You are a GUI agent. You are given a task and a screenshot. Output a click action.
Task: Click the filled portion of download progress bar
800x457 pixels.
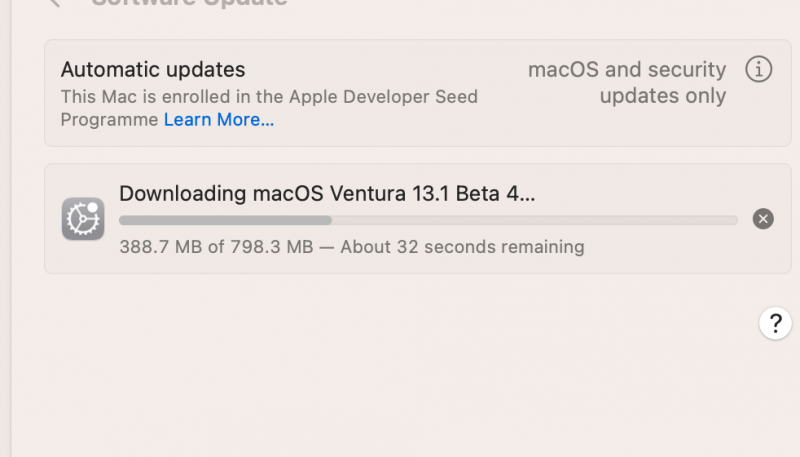click(x=225, y=220)
